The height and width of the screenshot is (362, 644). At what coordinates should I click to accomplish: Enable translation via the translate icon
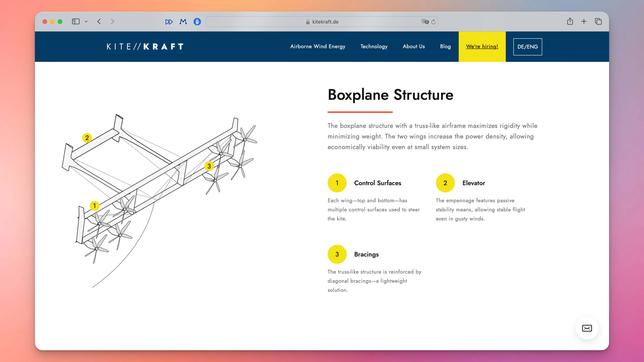[425, 22]
